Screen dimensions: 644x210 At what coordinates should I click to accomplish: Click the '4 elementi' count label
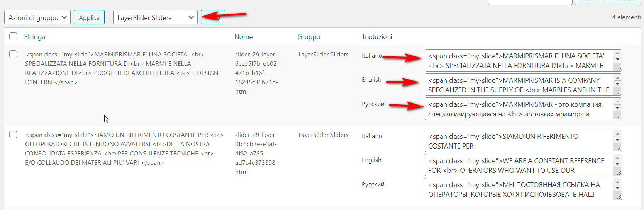click(627, 17)
